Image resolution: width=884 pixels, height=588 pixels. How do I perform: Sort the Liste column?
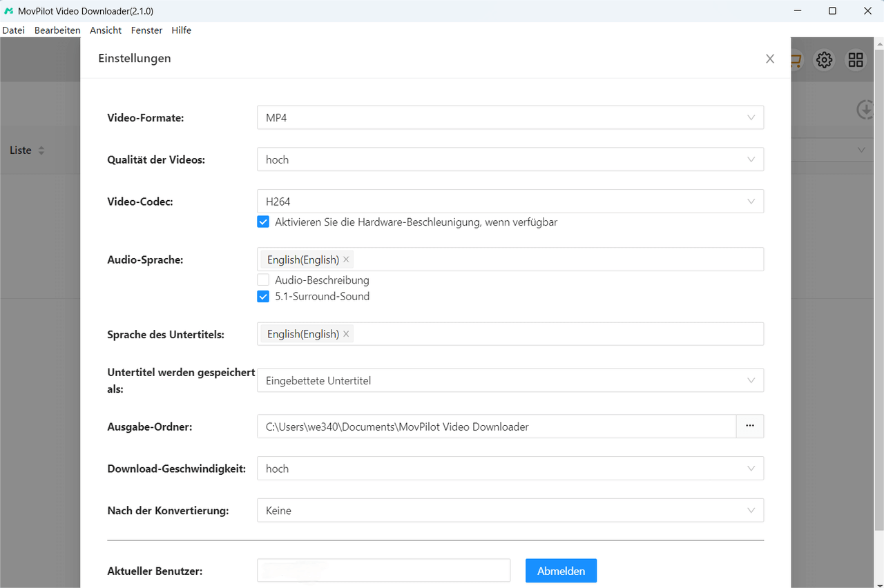click(x=41, y=150)
